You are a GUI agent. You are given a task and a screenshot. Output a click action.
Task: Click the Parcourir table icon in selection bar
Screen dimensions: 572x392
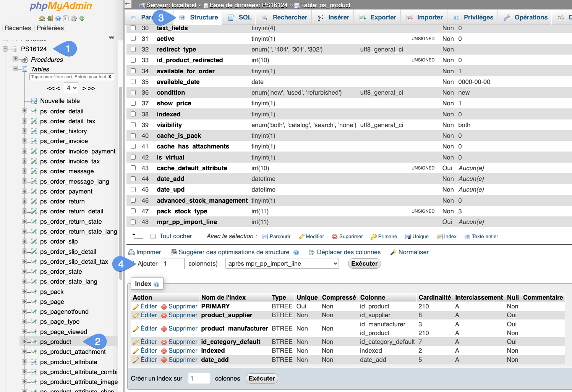pos(265,237)
